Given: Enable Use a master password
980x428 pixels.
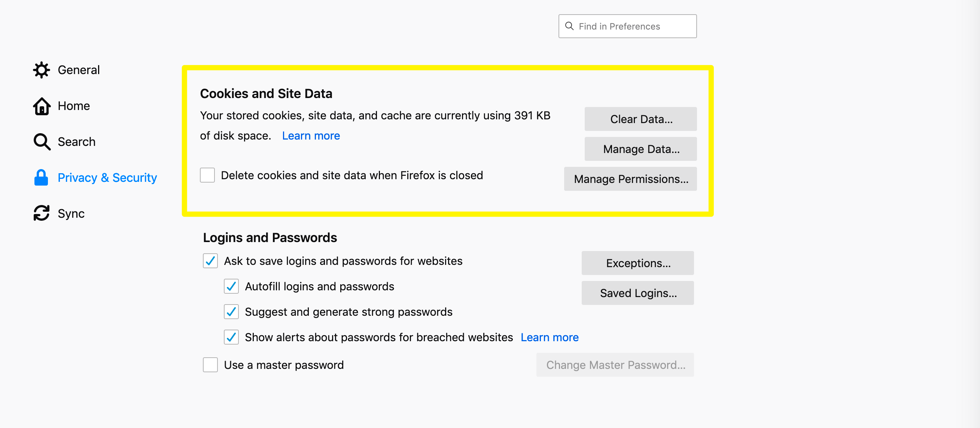Looking at the screenshot, I should point(210,365).
